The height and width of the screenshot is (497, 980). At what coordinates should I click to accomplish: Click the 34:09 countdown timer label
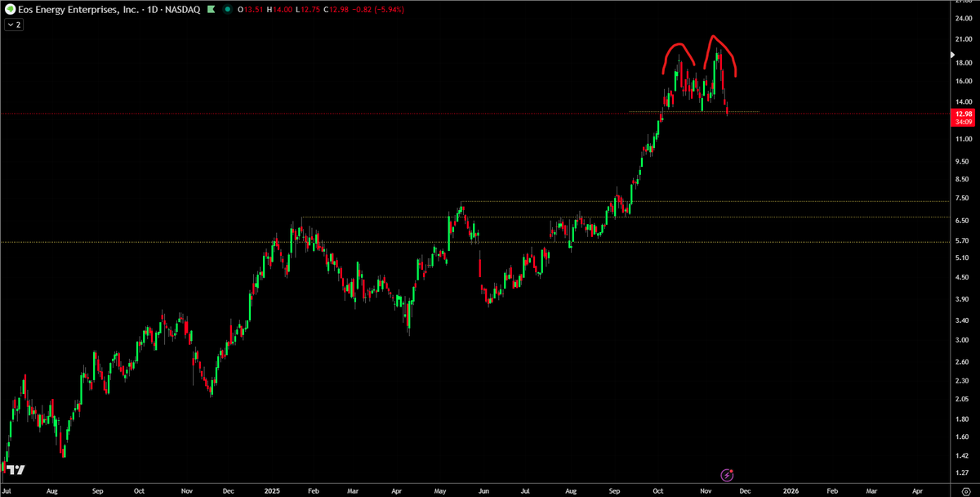click(x=962, y=121)
